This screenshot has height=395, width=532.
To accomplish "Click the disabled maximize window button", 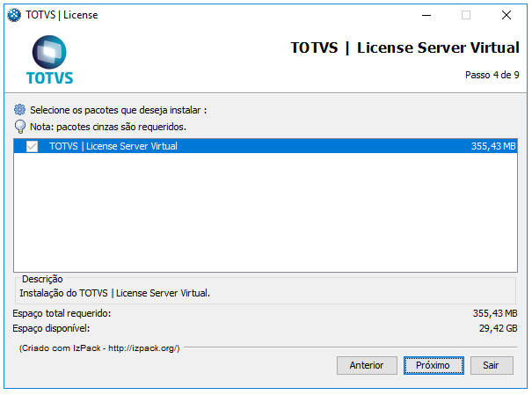I will click(466, 15).
